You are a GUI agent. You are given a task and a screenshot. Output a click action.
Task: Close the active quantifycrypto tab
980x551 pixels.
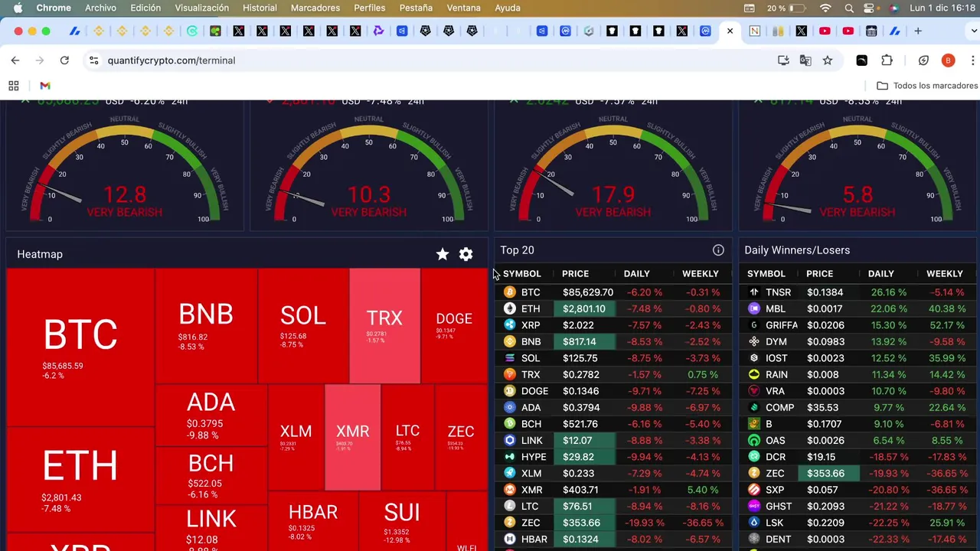730,31
